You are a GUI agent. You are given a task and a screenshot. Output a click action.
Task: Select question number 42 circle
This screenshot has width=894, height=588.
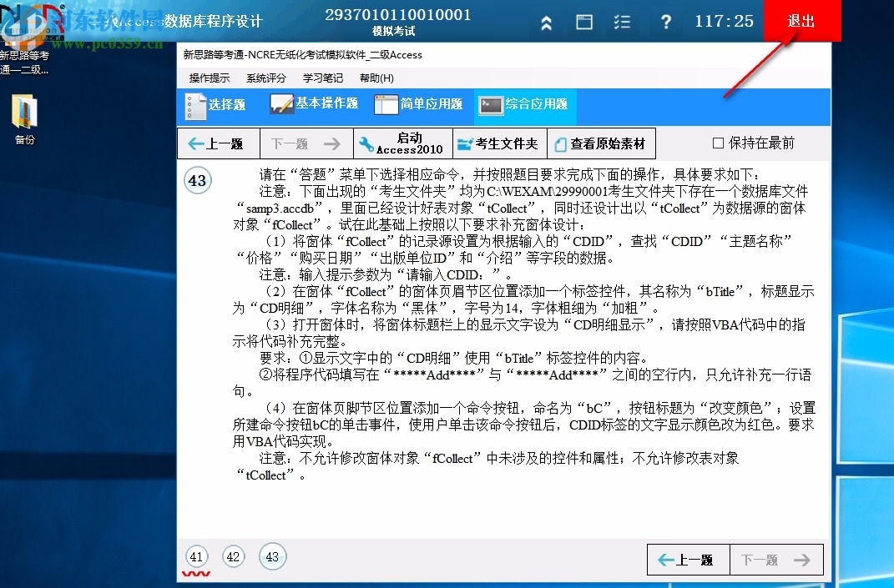coord(234,556)
